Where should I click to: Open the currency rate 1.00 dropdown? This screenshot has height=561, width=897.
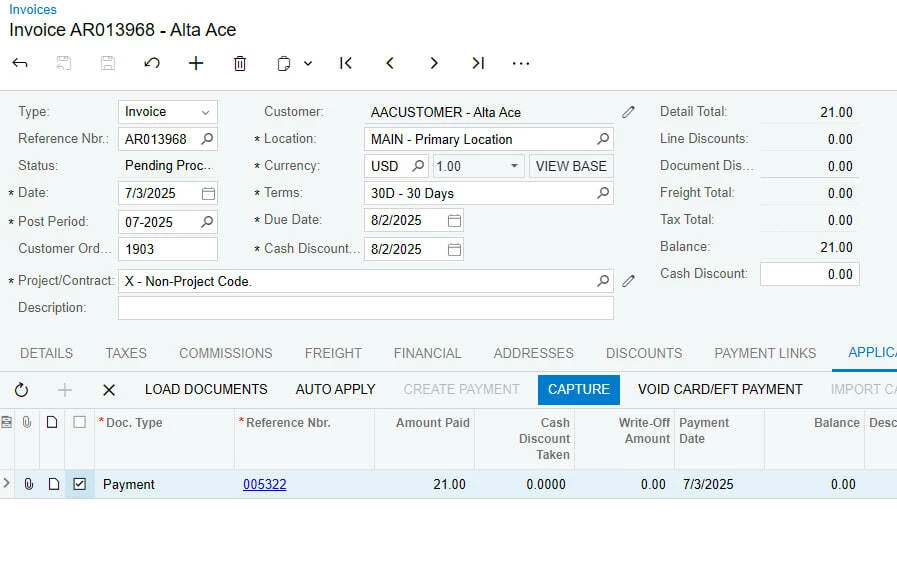(514, 166)
